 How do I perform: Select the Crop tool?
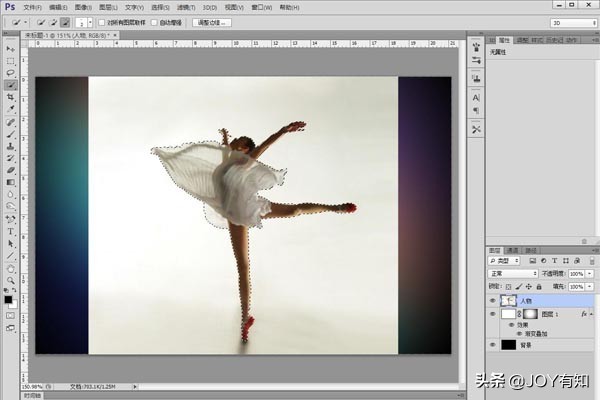10,97
